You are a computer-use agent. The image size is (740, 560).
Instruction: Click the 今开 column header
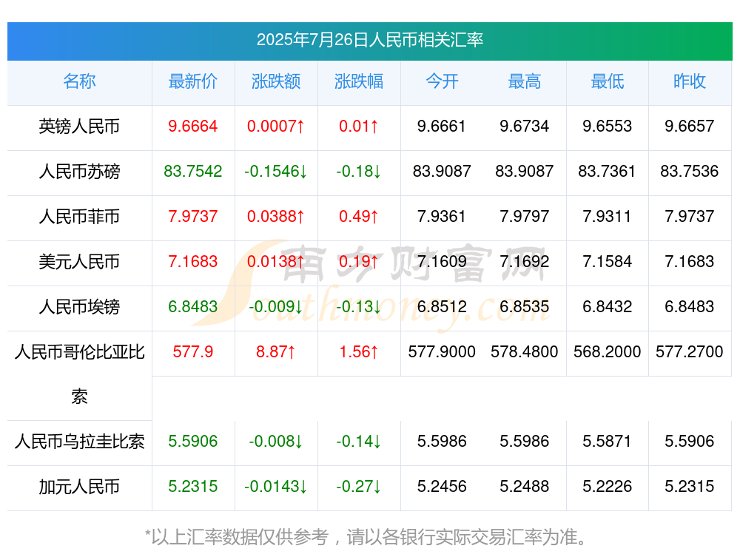442,81
